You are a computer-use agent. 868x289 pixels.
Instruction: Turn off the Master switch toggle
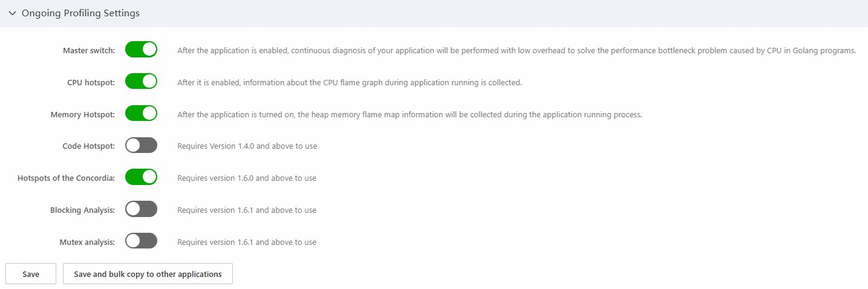[141, 50]
